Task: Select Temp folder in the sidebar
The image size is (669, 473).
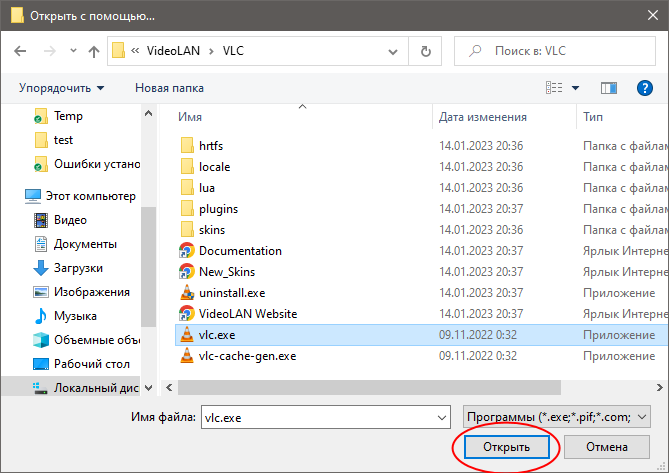Action: (x=68, y=116)
